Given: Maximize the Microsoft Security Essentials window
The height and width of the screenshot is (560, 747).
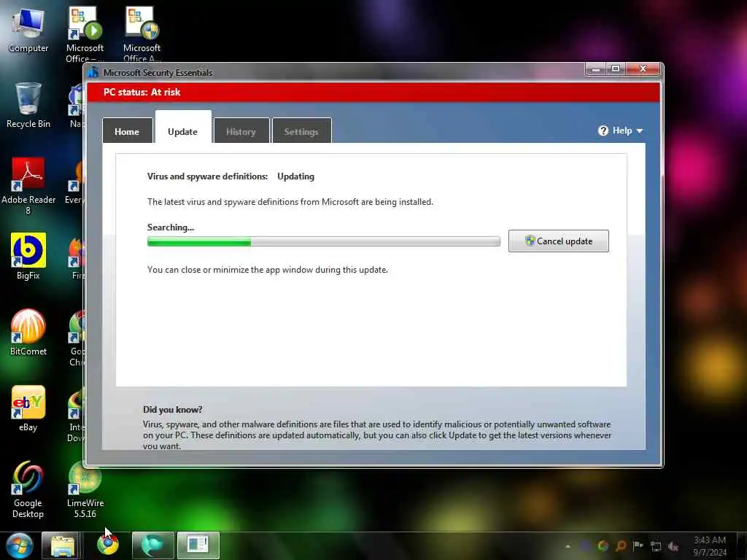Looking at the screenshot, I should (x=616, y=69).
